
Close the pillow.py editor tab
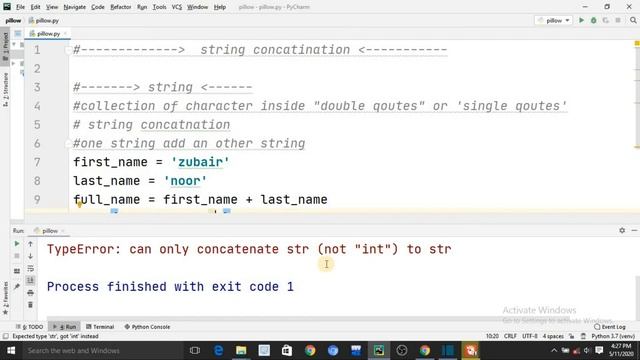(65, 33)
